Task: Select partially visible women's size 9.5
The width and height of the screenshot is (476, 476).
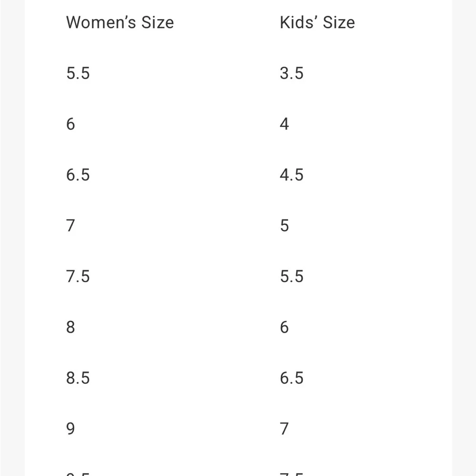Action: click(78, 473)
